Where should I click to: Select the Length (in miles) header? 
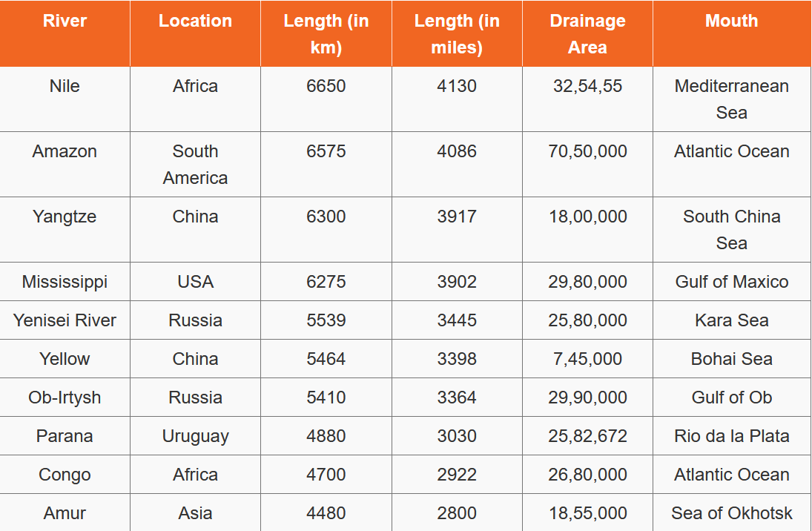[x=457, y=34]
